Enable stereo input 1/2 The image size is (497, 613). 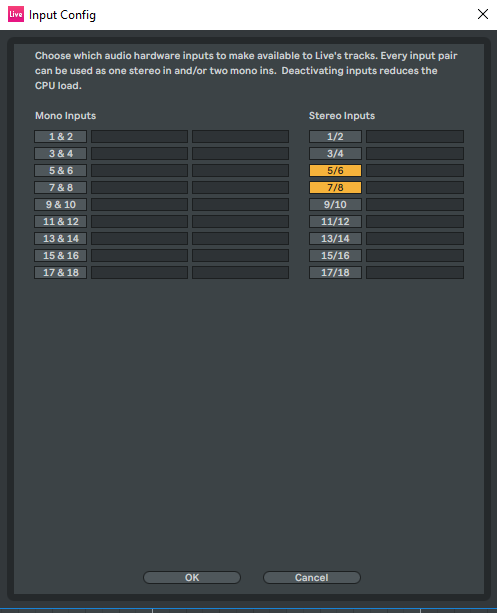point(335,136)
